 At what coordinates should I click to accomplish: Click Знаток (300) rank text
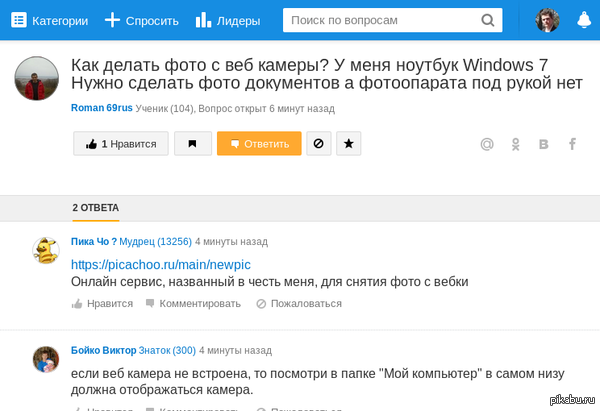(x=167, y=351)
